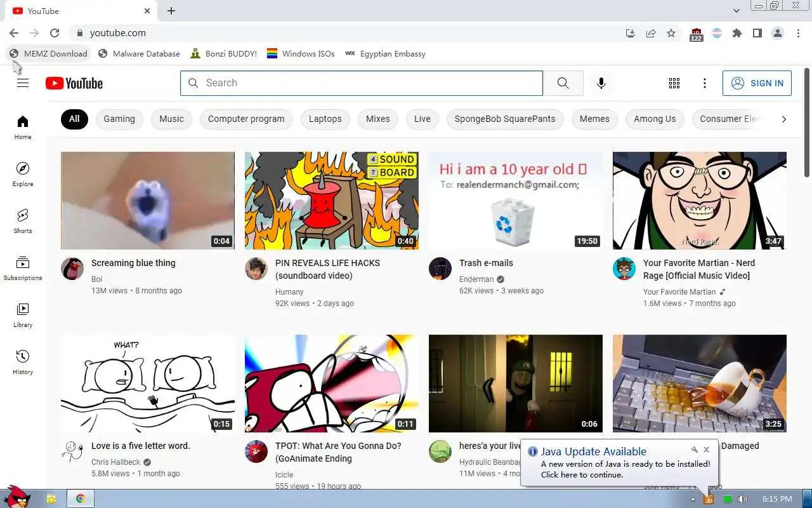Image resolution: width=812 pixels, height=508 pixels.
Task: Open the extensions puzzle icon
Action: pyautogui.click(x=737, y=33)
